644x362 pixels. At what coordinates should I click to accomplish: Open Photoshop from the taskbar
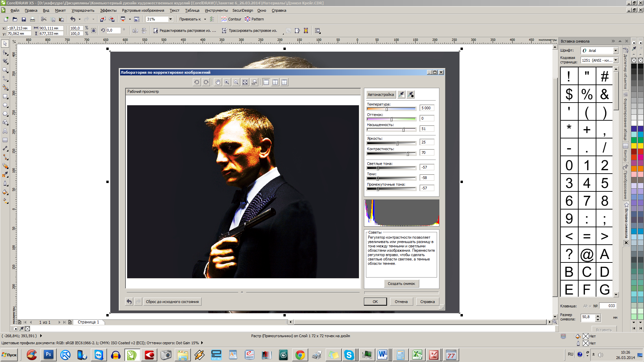click(x=48, y=355)
